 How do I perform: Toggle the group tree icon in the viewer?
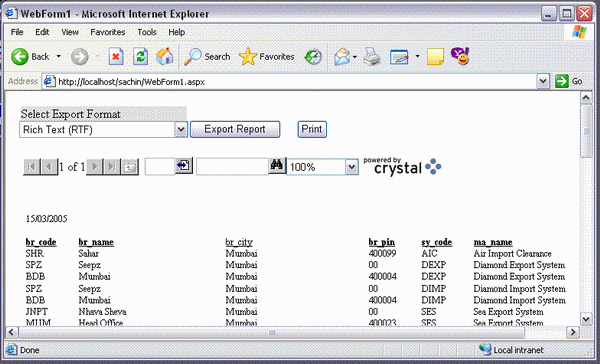coord(130,167)
